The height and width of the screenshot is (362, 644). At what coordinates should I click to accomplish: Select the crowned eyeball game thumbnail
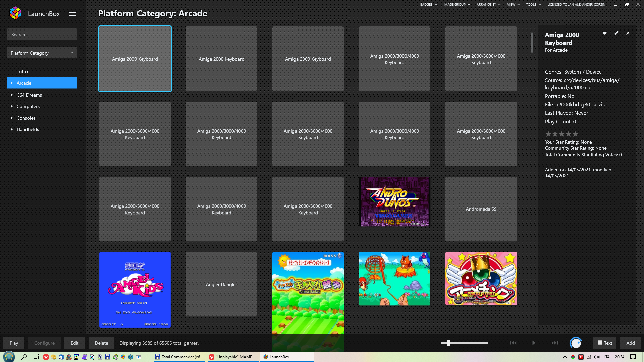481,279
